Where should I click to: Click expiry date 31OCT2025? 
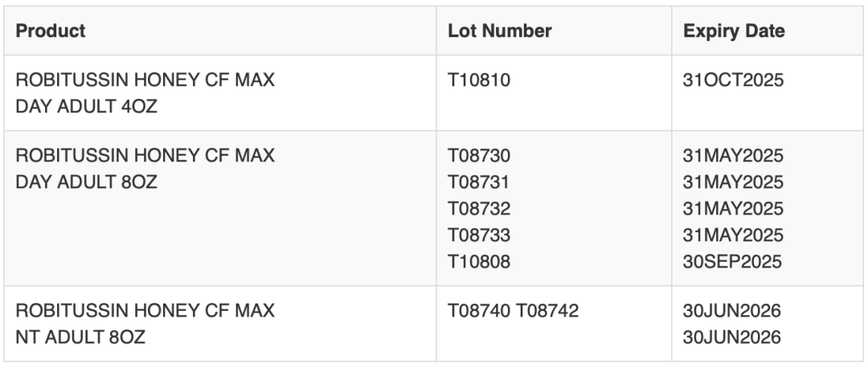click(733, 80)
